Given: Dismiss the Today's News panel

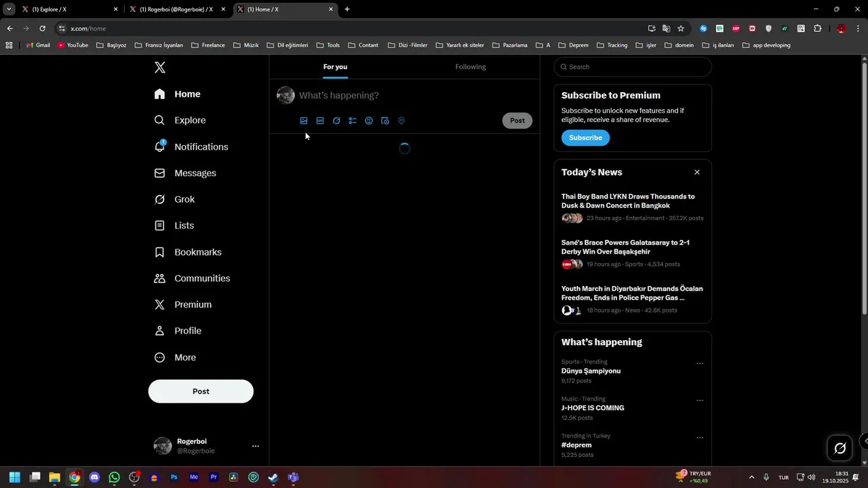Looking at the screenshot, I should (x=697, y=172).
